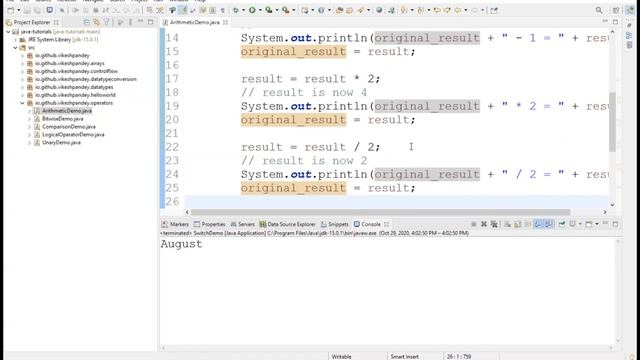
Task: Select io.github.vikeshpandey.controlflow package
Action: click(x=76, y=71)
